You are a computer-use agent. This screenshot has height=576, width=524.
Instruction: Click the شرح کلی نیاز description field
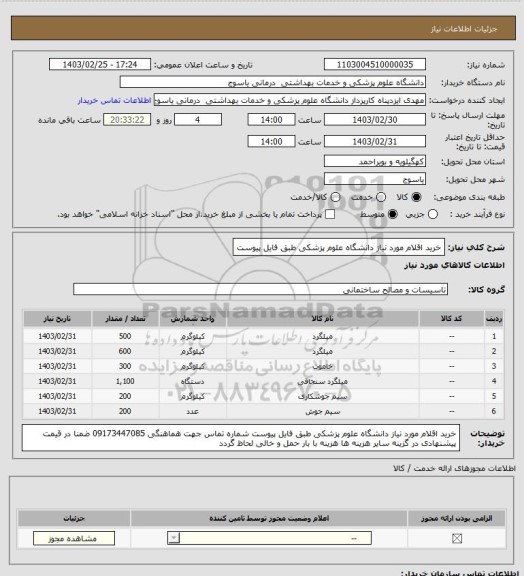coord(339,247)
